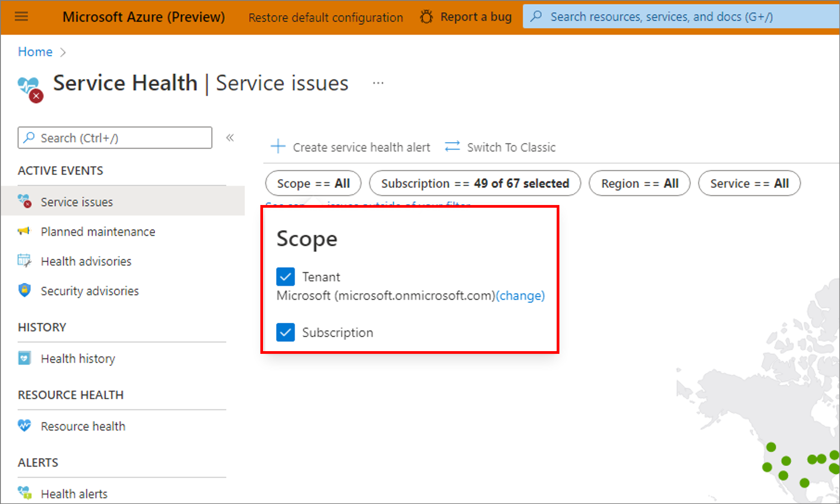Image resolution: width=840 pixels, height=504 pixels.
Task: Collapse the sidebar with double chevron
Action: click(230, 138)
